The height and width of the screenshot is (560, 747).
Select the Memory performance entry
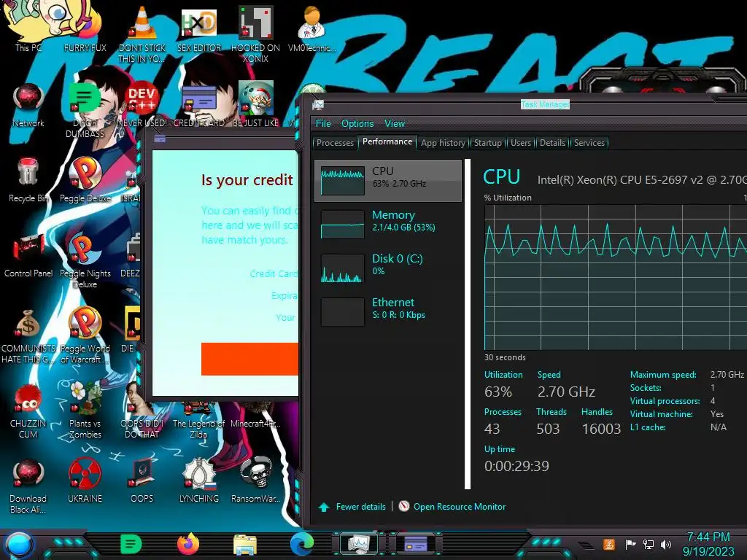[x=388, y=225]
